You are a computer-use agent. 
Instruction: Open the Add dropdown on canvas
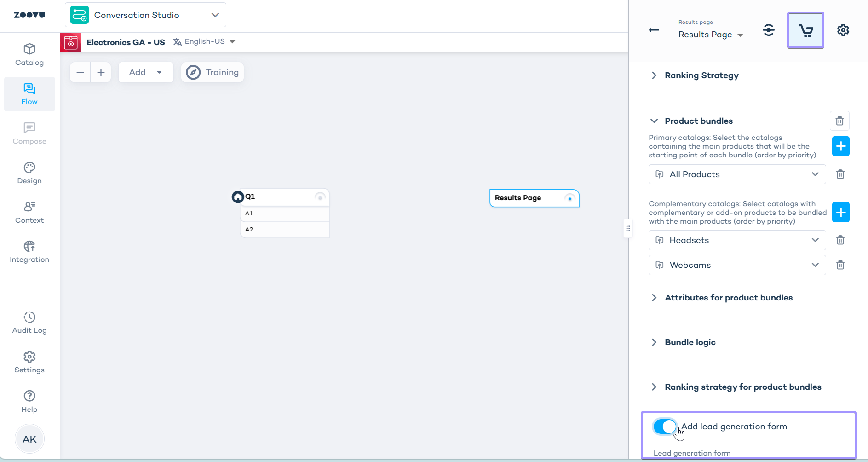click(x=146, y=72)
